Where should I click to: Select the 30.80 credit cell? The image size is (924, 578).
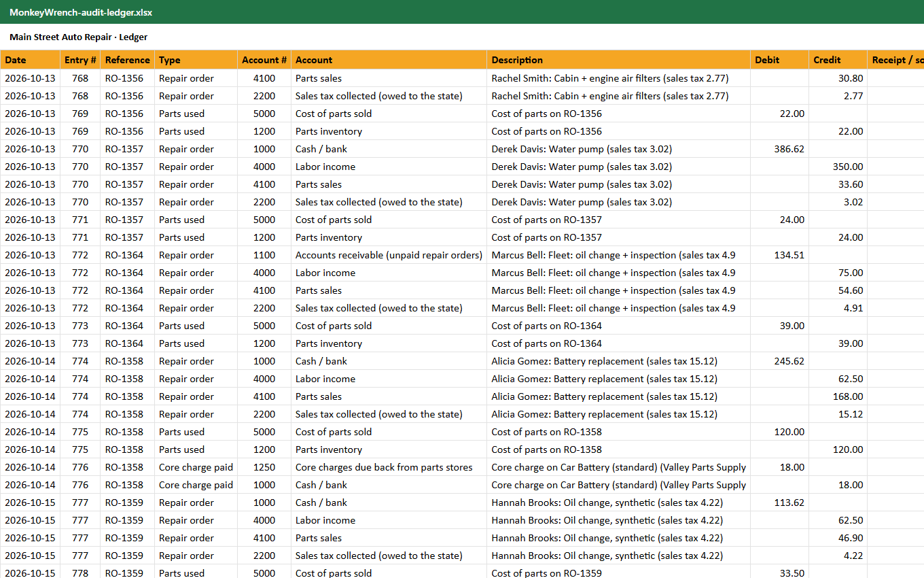pos(838,78)
